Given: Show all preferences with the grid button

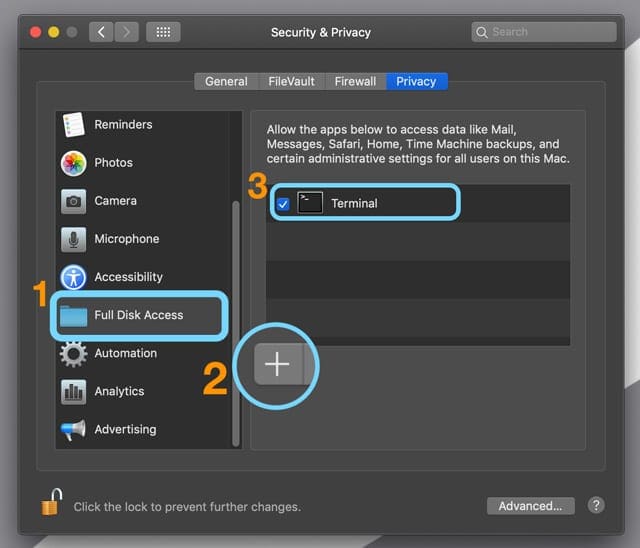Looking at the screenshot, I should (x=163, y=32).
